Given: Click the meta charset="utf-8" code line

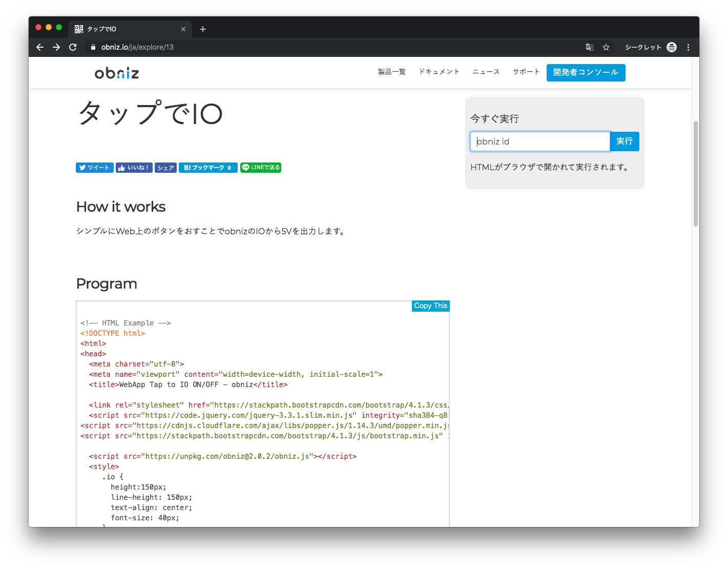Looking at the screenshot, I should [x=136, y=364].
